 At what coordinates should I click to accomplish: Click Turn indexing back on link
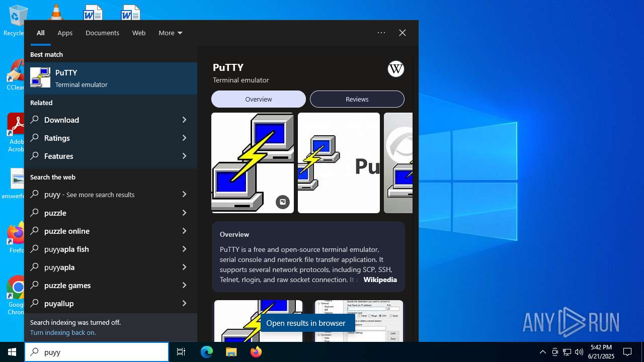pyautogui.click(x=63, y=332)
